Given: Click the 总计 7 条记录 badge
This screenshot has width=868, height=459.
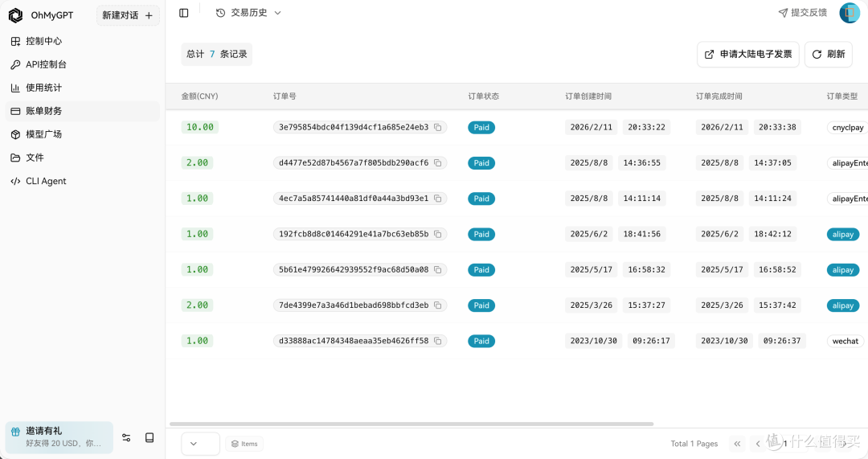Looking at the screenshot, I should click(x=216, y=55).
